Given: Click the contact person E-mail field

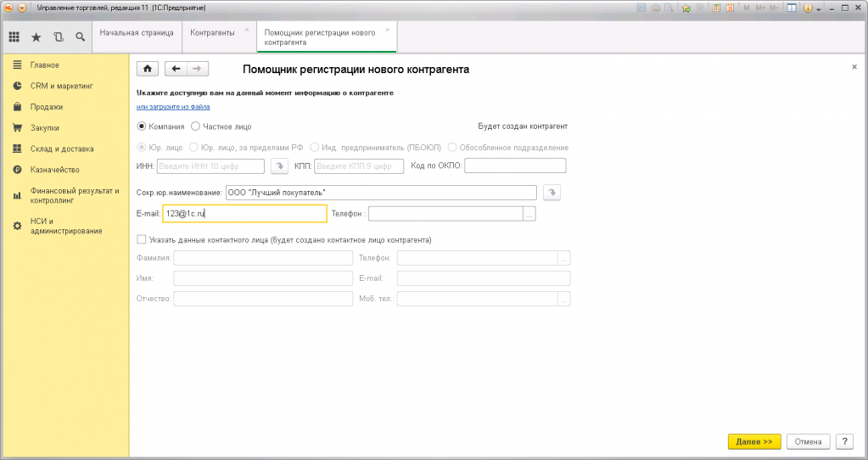Looking at the screenshot, I should tap(484, 278).
